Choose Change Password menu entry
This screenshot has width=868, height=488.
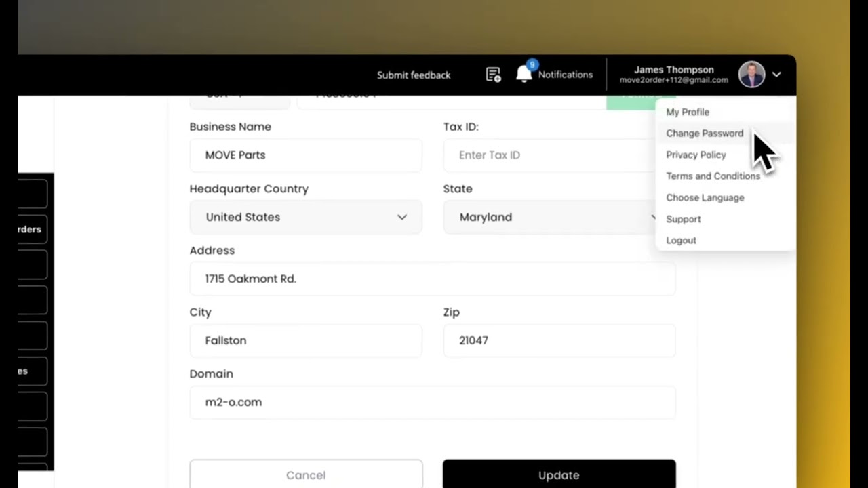pyautogui.click(x=705, y=134)
